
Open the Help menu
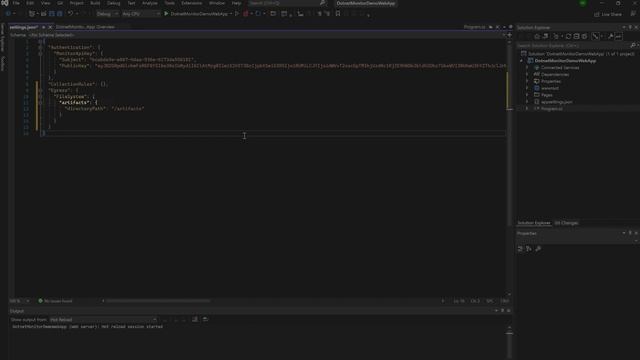tap(236, 3)
